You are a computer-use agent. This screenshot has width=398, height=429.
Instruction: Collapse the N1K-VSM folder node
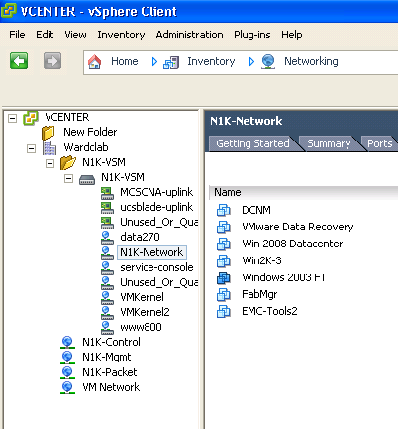click(x=50, y=163)
